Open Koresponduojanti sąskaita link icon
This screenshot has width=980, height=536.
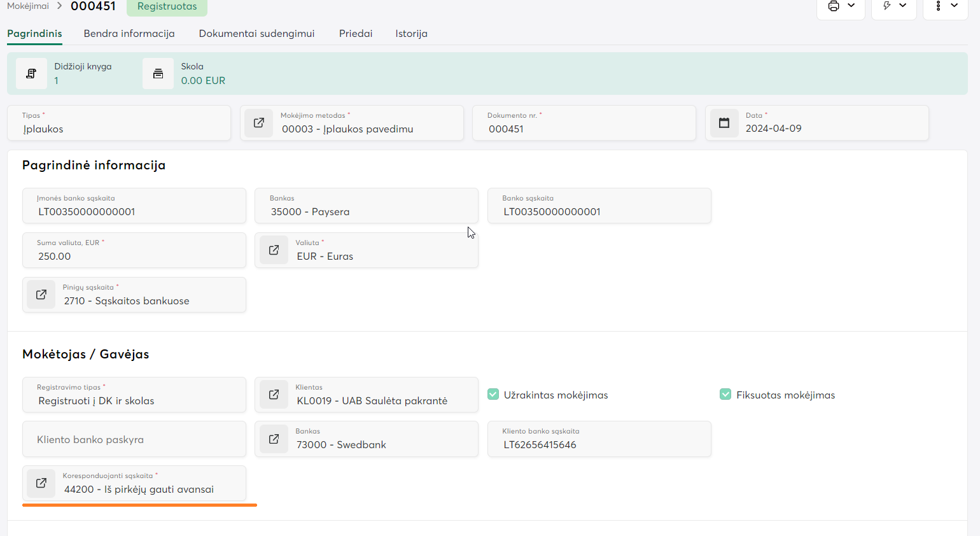(41, 483)
